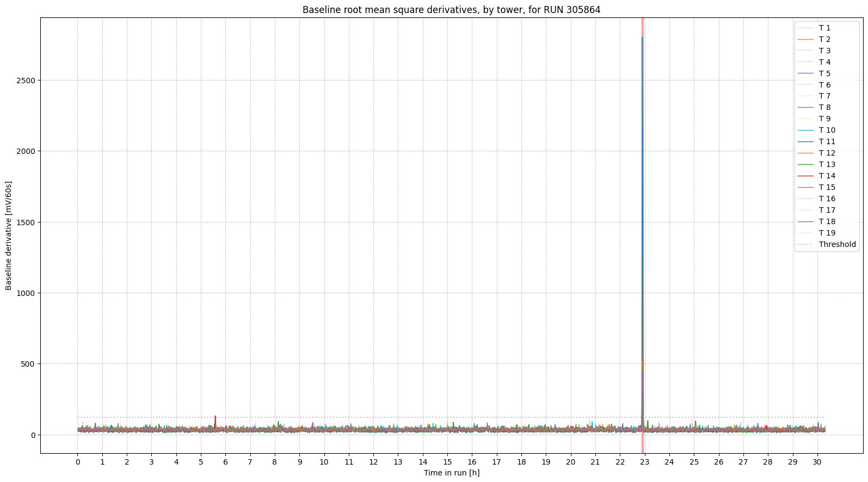
Task: Select the T 19 legend entry
Action: 827,233
